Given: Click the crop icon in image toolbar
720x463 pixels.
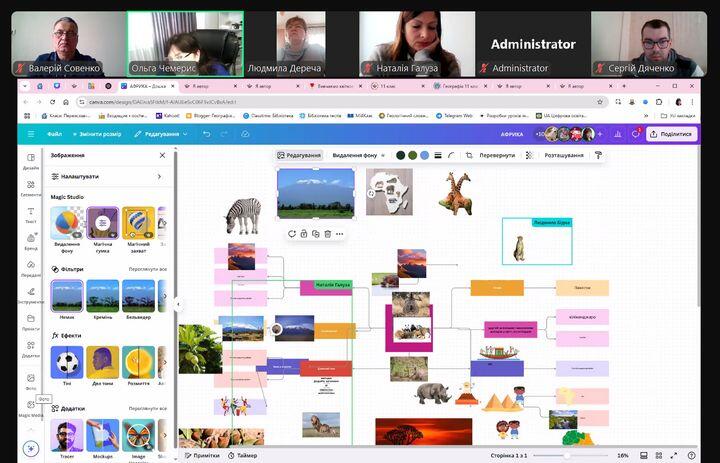Looking at the screenshot, I should coord(469,155).
